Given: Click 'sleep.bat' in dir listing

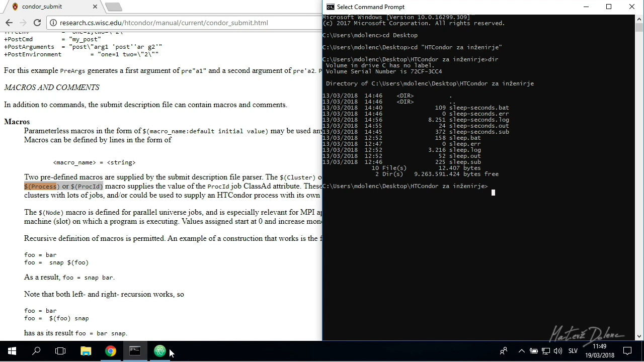Looking at the screenshot, I should 464,138.
